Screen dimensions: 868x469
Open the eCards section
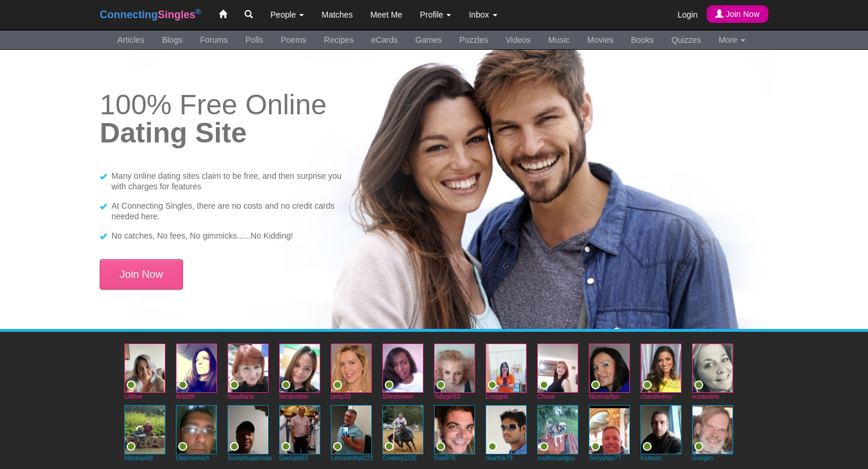[x=384, y=40]
